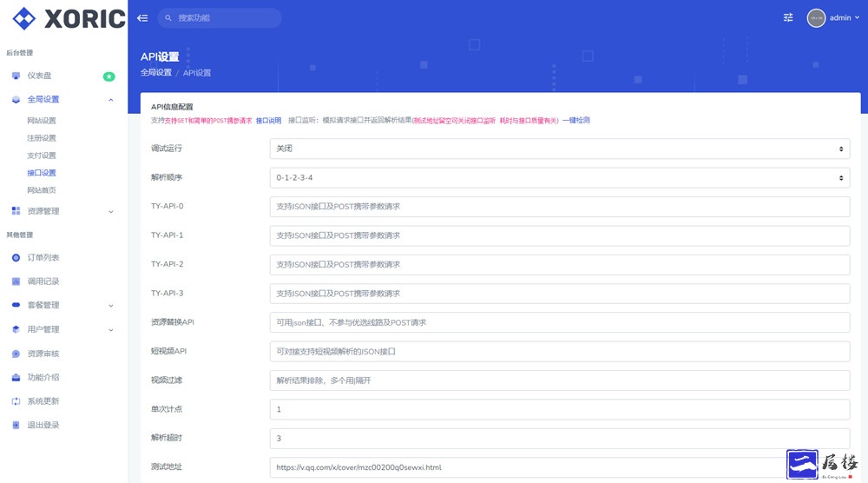Viewport: 868px width, 483px height.
Task: Click the 订单列表 circle icon
Action: pyautogui.click(x=16, y=257)
